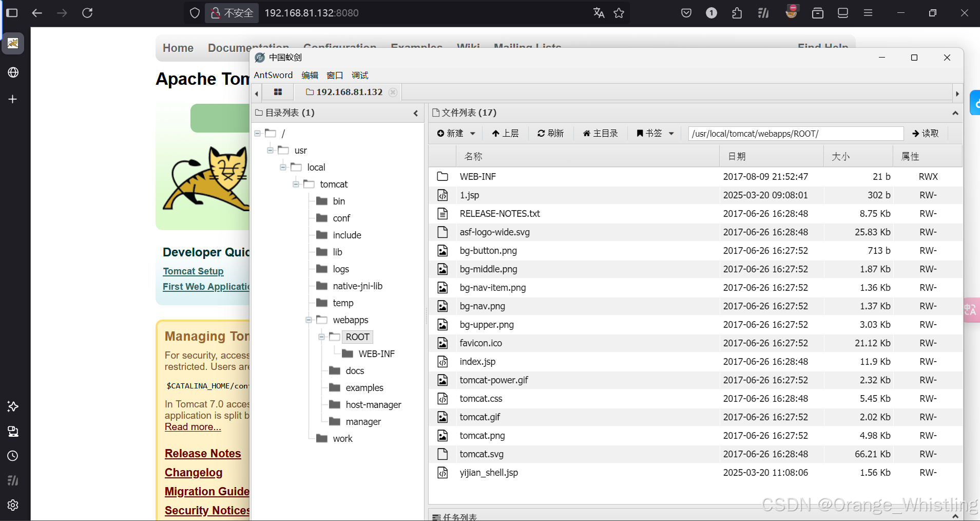Image resolution: width=980 pixels, height=521 pixels.
Task: Select the conf folder in tree
Action: click(x=341, y=218)
